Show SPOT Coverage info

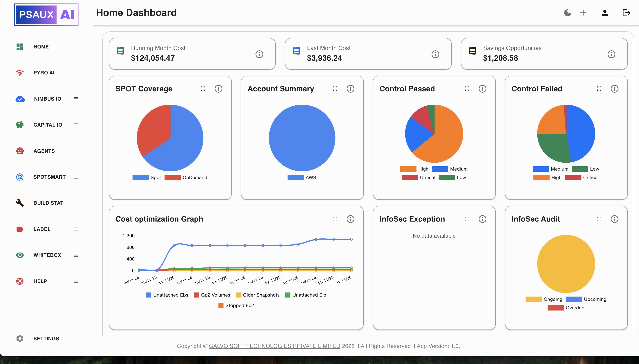pos(218,89)
